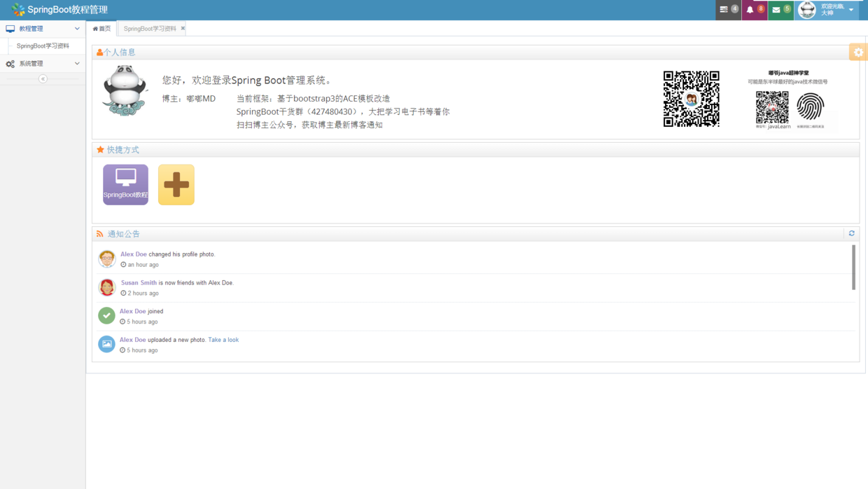
Task: Click the an hour ago timestamp
Action: click(143, 265)
